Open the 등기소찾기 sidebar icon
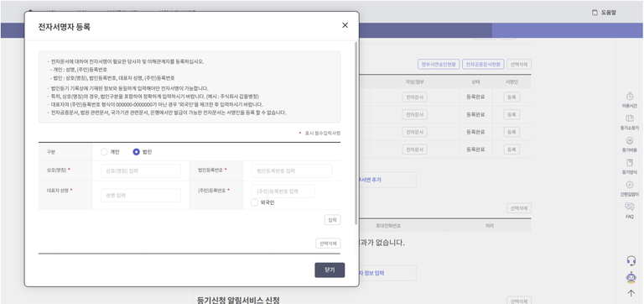The height and width of the screenshot is (304, 644). point(630,118)
